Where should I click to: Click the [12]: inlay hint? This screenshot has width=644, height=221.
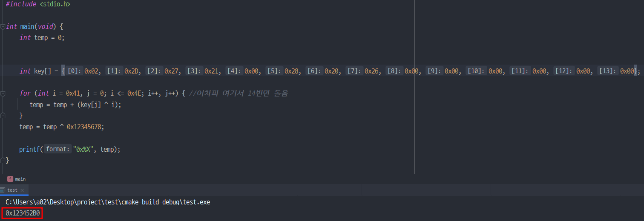[564, 71]
